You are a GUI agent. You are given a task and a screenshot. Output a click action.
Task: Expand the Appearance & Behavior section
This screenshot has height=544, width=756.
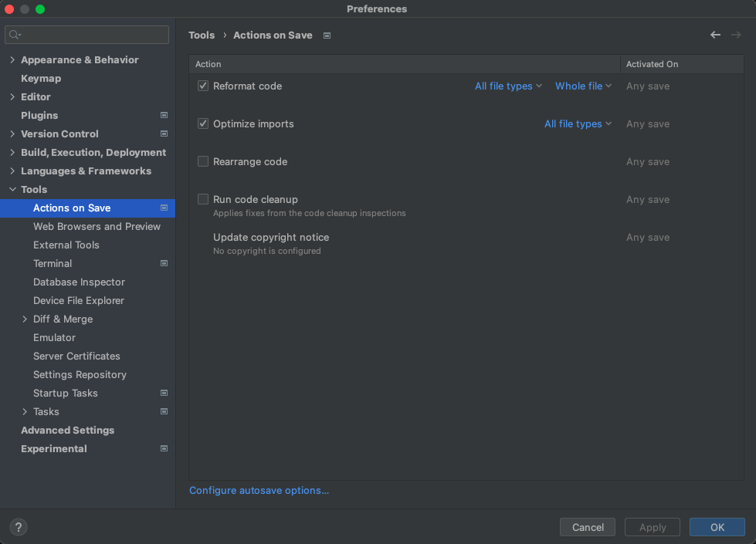(x=12, y=59)
